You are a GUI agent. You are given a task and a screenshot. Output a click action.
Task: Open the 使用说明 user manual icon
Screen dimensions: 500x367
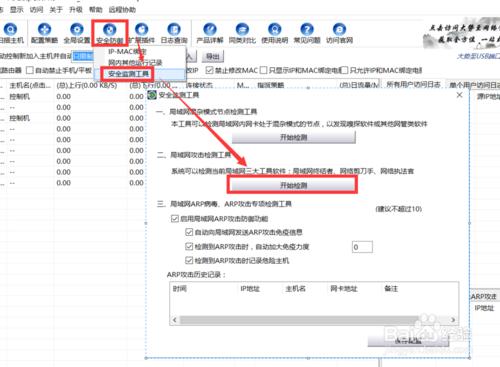pyautogui.click(x=274, y=33)
